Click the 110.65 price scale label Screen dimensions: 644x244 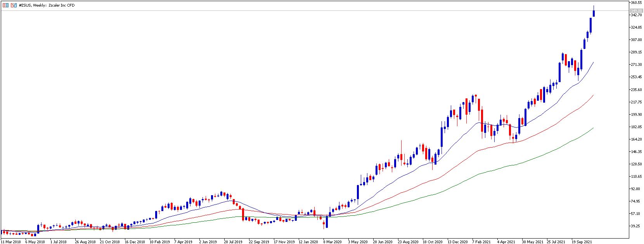(636, 177)
